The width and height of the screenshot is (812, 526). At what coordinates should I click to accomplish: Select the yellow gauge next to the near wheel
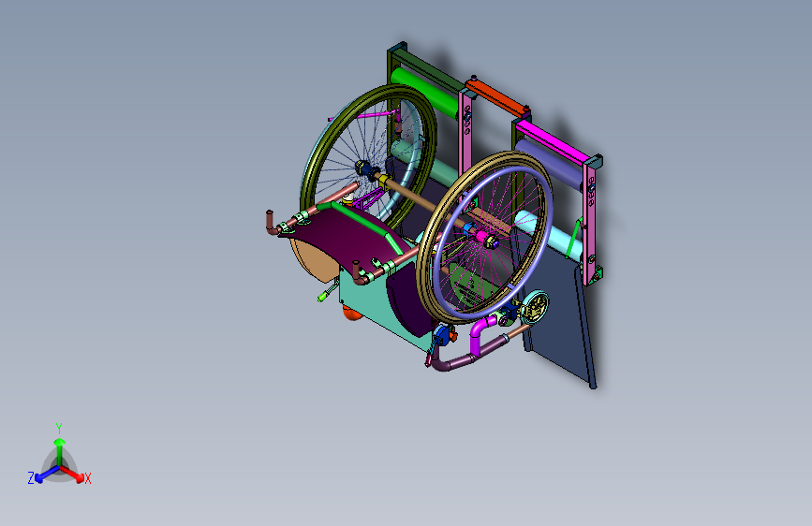point(536,307)
